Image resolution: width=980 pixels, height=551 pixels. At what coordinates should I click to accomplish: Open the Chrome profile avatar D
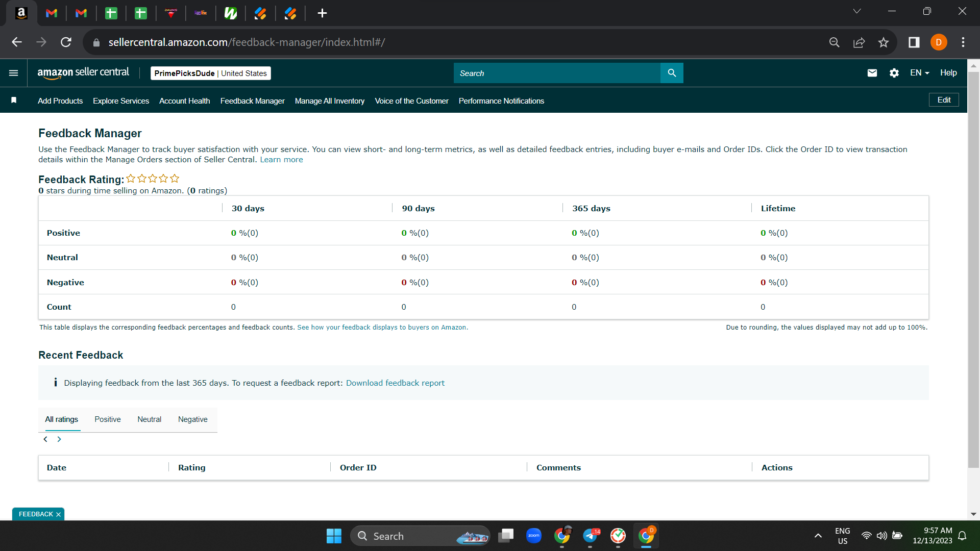click(x=939, y=42)
